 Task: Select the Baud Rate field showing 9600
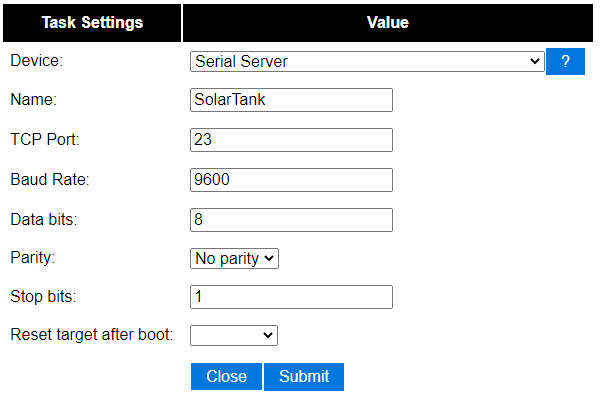pyautogui.click(x=291, y=180)
